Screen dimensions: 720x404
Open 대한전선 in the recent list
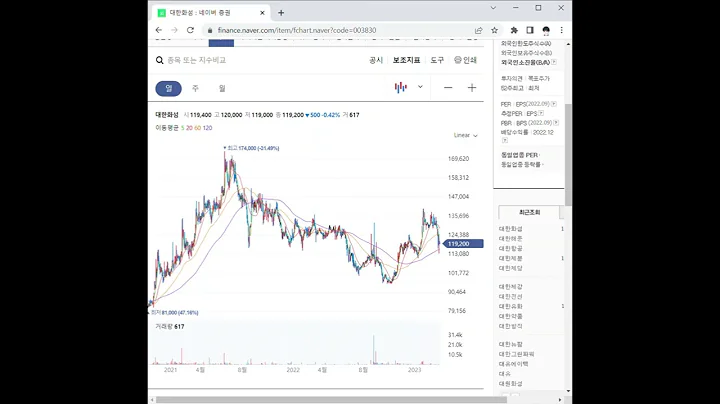(511, 297)
